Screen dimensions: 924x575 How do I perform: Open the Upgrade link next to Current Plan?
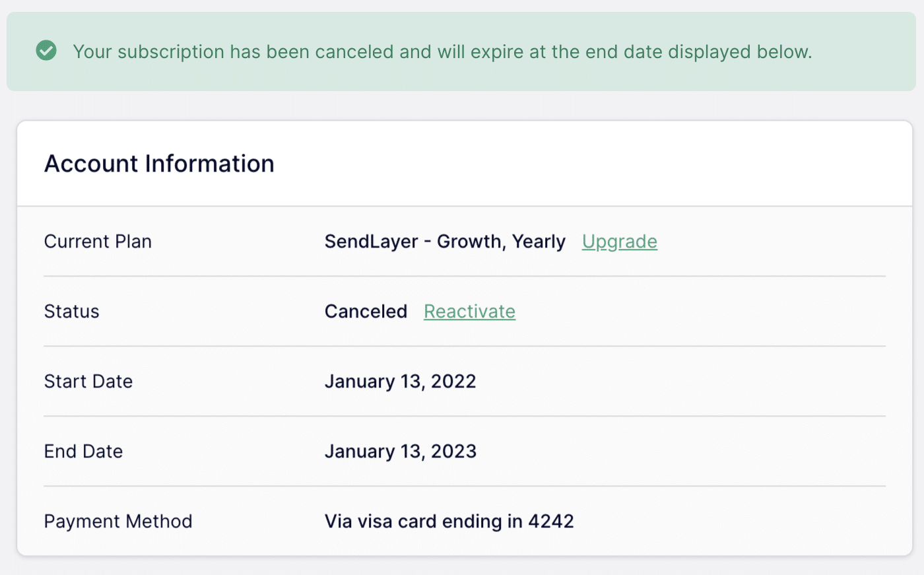(619, 242)
